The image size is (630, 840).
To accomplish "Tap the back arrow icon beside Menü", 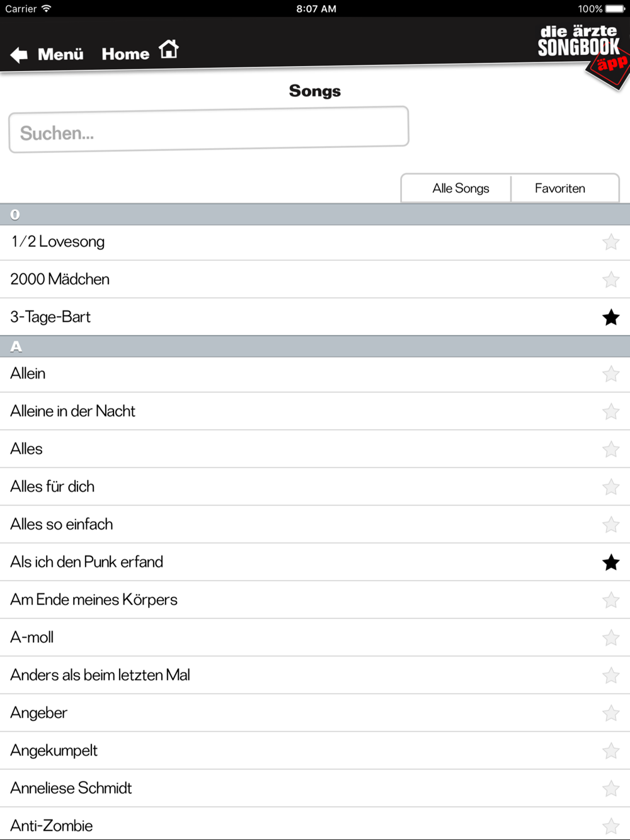I will click(x=19, y=55).
